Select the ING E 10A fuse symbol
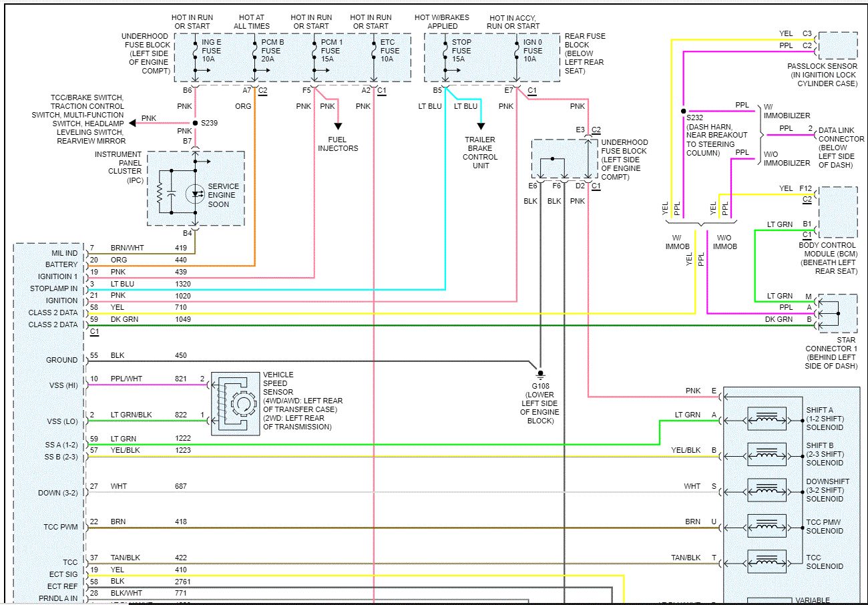The image size is (868, 605). pos(195,51)
